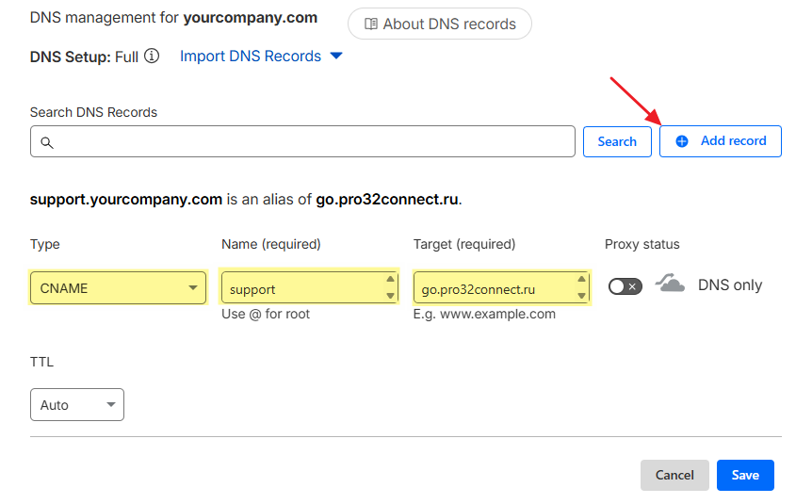The width and height of the screenshot is (812, 504).
Task: Toggle the Proxy status switch
Action: [625, 286]
